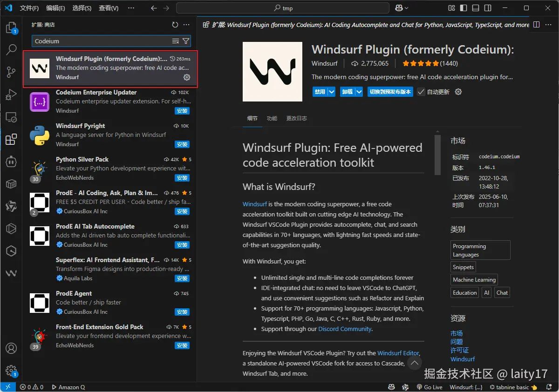Click notifications bell in status bar

coord(550,387)
